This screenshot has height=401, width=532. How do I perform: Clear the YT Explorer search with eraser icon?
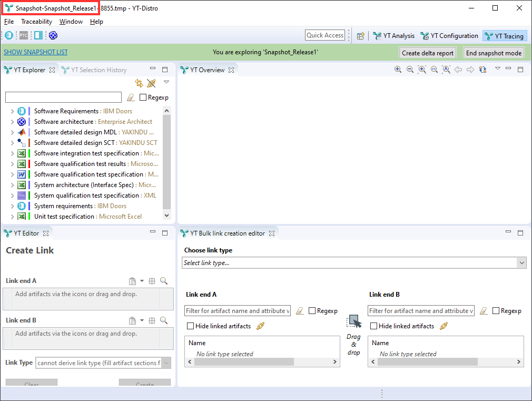[x=131, y=98]
